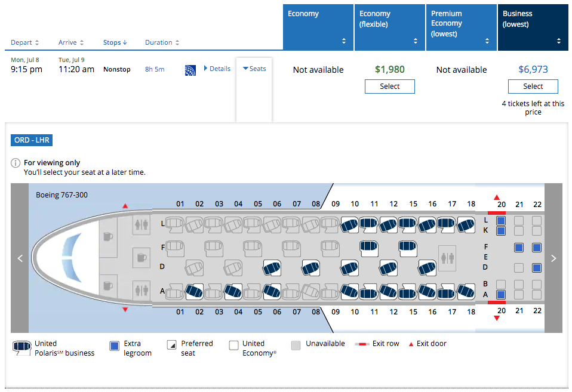Click the United Airlines logo icon
Viewport: 572px width, 392px height.
(x=190, y=69)
